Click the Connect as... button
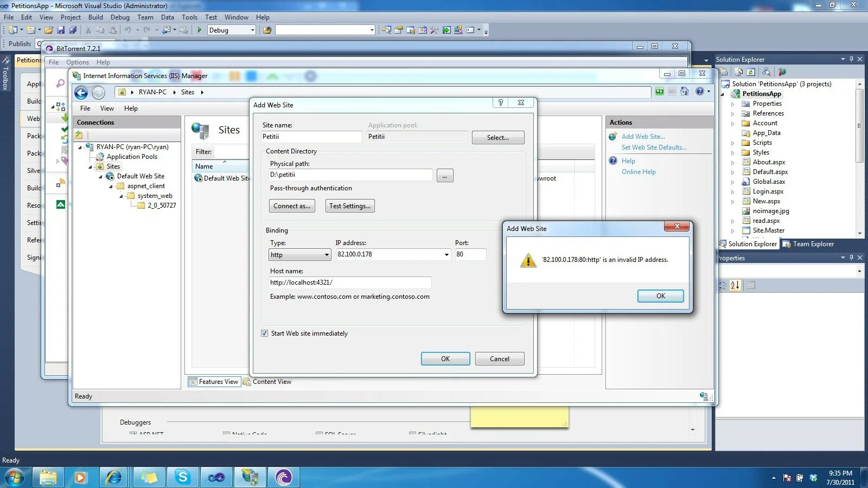Viewport: 868px width, 488px height. point(292,206)
